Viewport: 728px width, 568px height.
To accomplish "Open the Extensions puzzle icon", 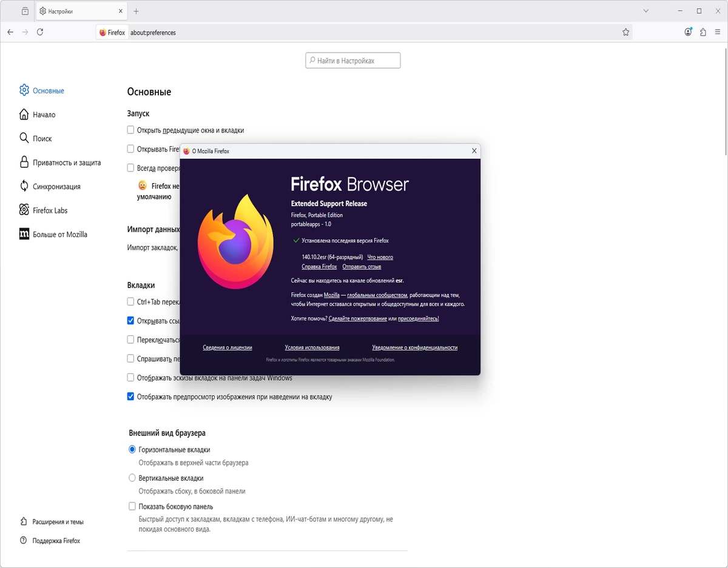I will [703, 32].
